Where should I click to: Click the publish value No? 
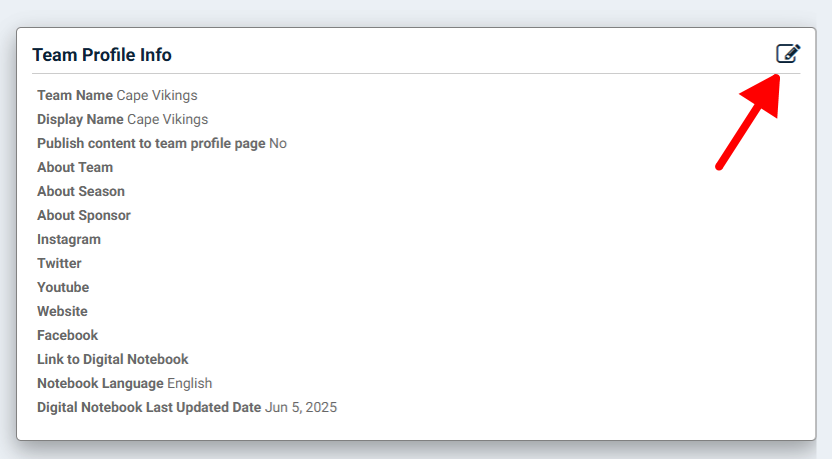[278, 143]
